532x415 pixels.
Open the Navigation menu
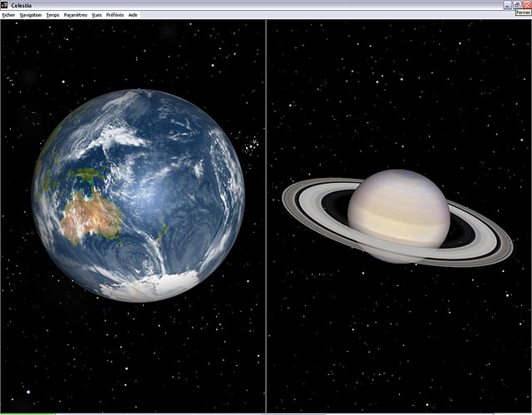point(31,15)
